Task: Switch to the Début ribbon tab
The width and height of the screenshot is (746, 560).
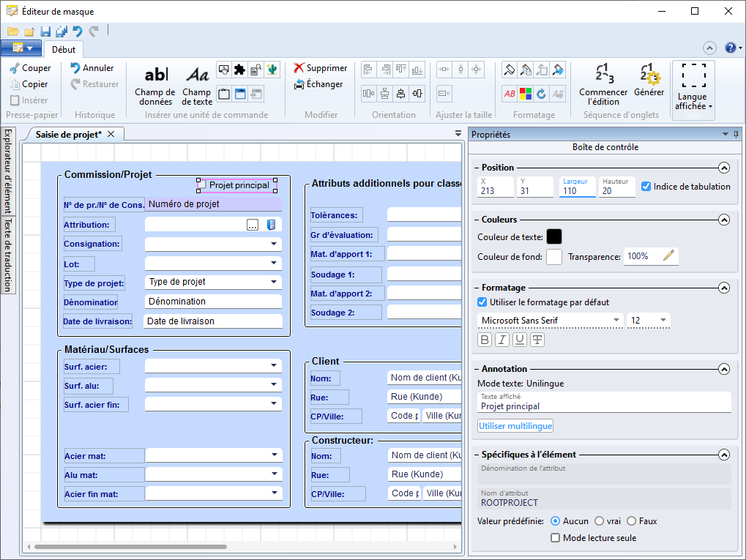Action: tap(64, 50)
